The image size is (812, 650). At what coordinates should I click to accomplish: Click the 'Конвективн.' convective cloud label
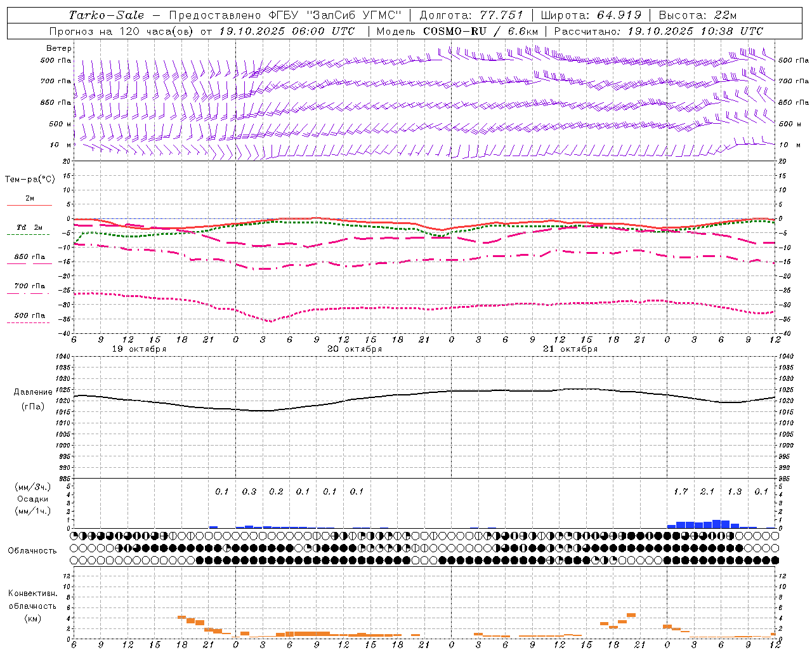point(33,594)
